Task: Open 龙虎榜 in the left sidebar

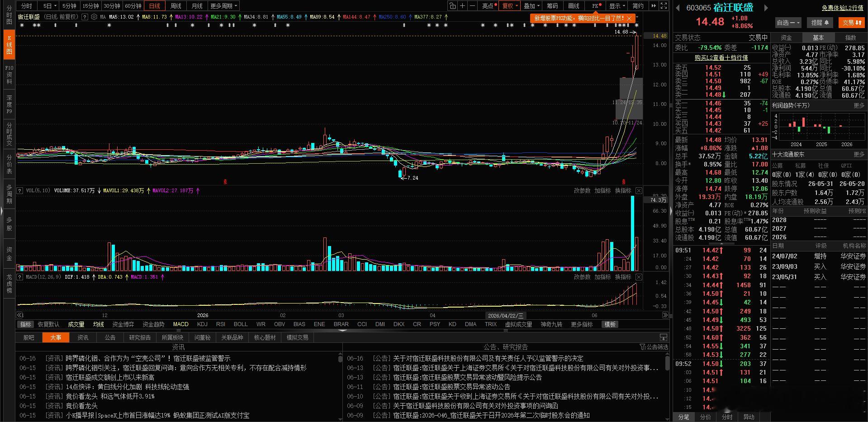Action: point(9,283)
